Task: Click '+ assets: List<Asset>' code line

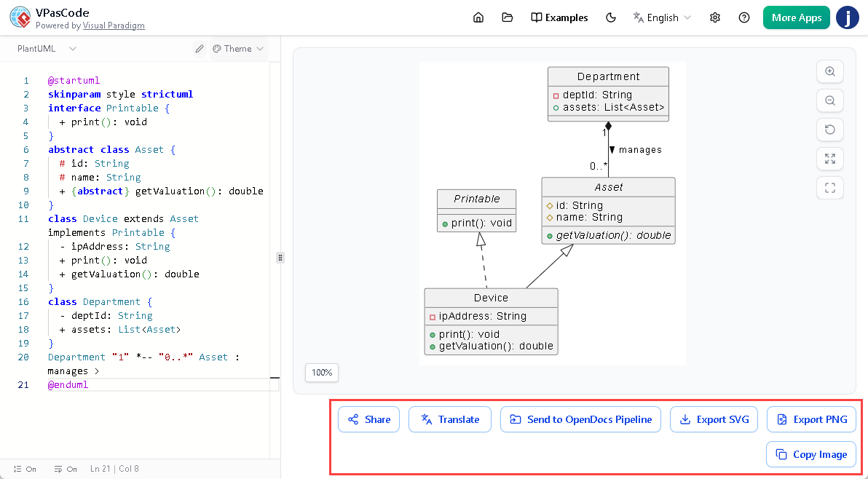Action: point(120,330)
